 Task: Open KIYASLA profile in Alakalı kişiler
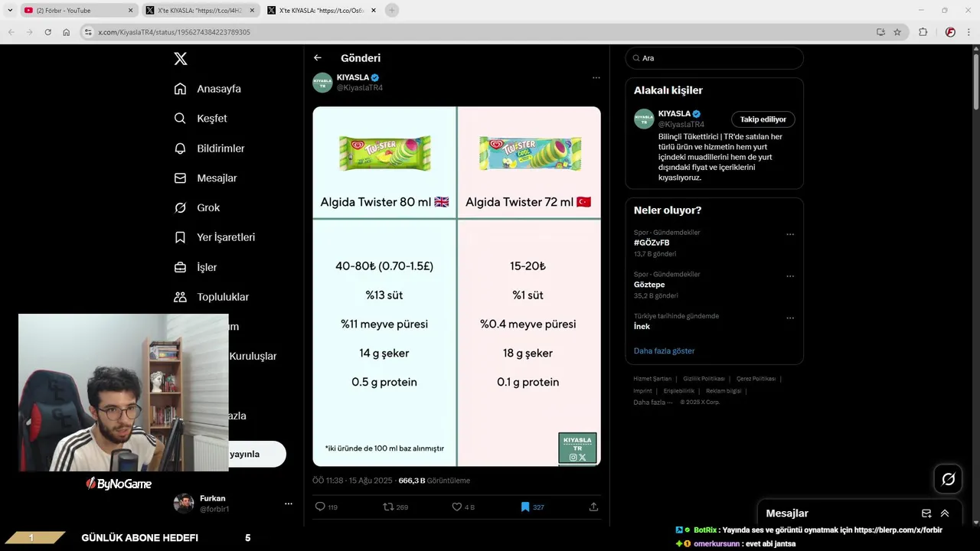(x=675, y=113)
